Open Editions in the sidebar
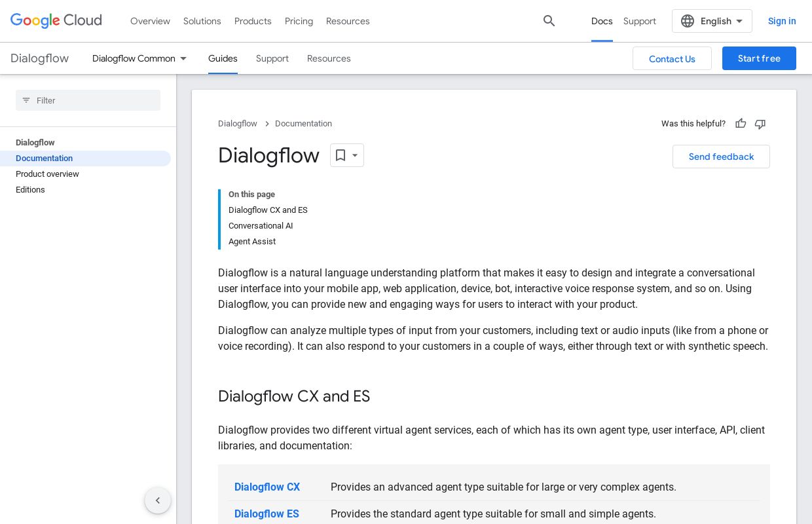The height and width of the screenshot is (524, 812). (x=30, y=190)
